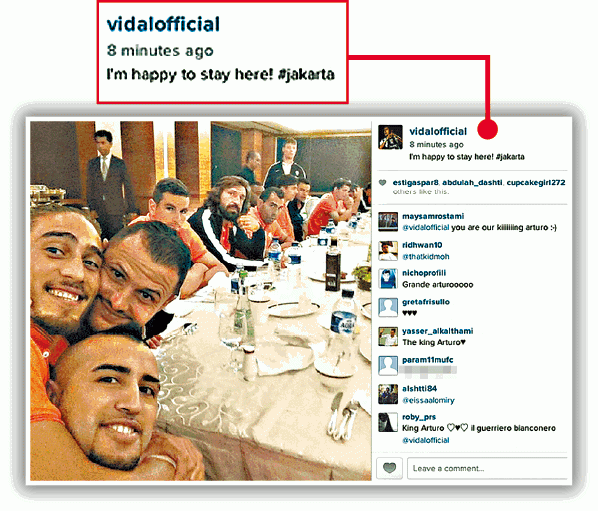The image size is (598, 511).
Task: Open cupcakegirl272 liker profile link
Action: point(536,183)
